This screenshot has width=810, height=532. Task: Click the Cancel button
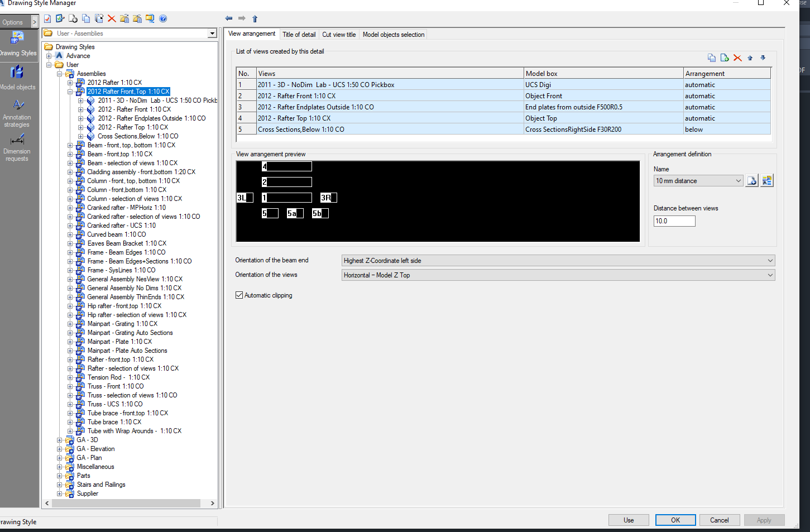click(720, 520)
